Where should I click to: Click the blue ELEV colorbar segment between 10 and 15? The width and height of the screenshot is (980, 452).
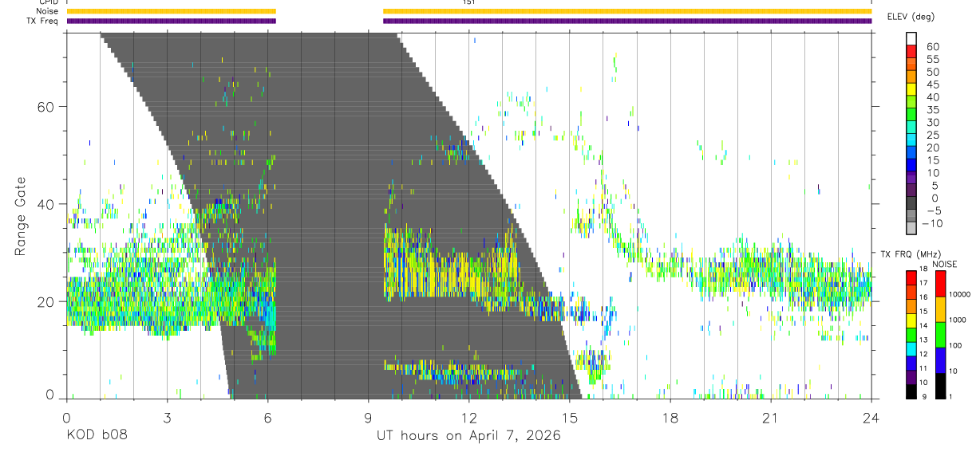(x=911, y=165)
